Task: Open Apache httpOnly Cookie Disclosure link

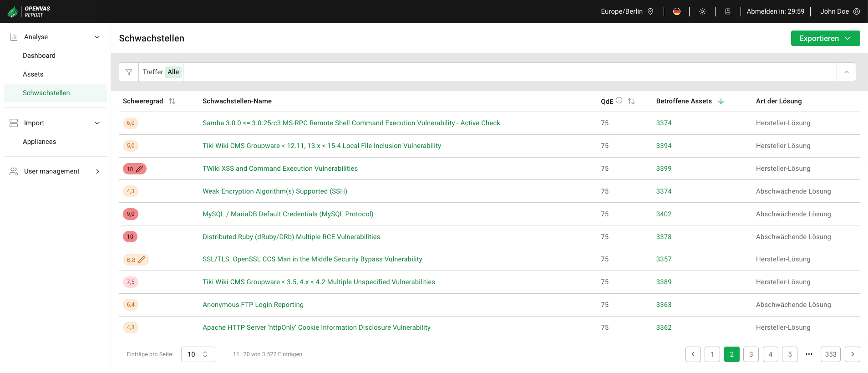Action: [x=316, y=327]
